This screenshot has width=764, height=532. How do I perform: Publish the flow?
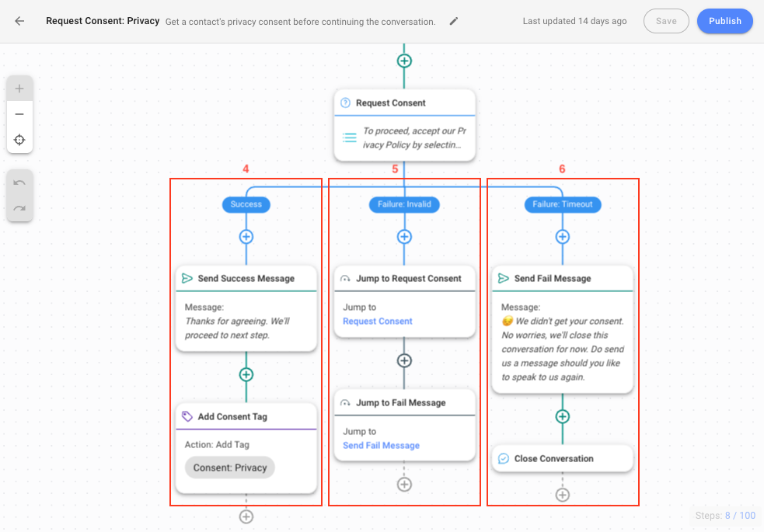[x=724, y=21]
